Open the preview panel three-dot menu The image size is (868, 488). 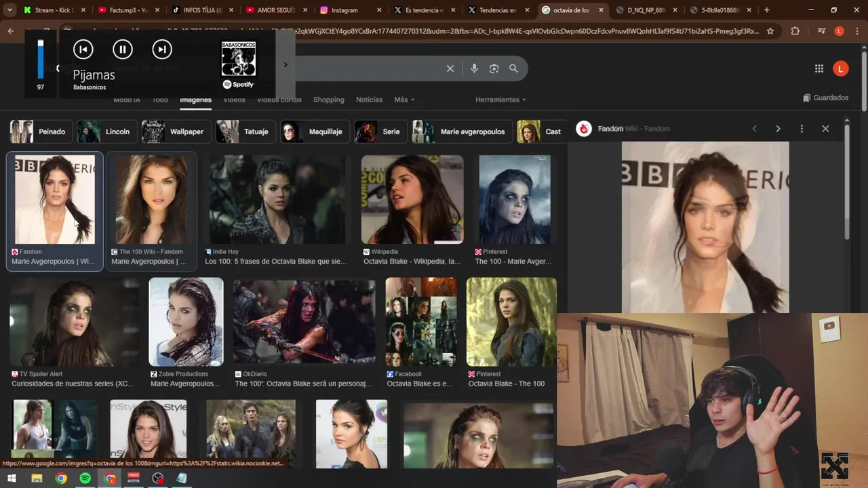click(x=802, y=129)
